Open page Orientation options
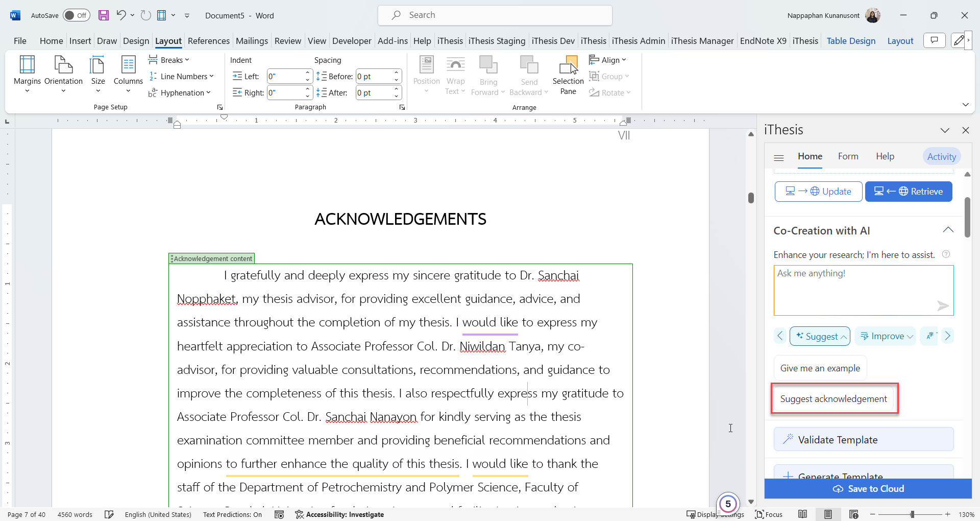 63,75
